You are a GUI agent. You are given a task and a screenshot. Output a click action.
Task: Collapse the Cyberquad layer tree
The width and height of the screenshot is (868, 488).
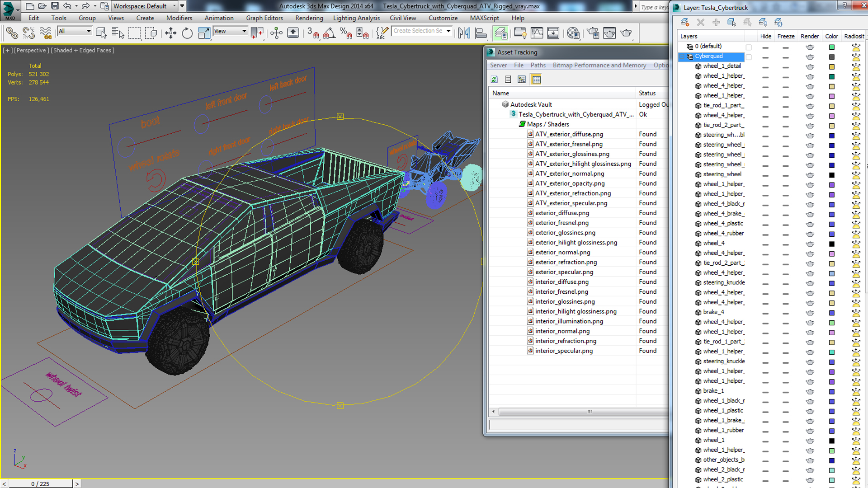[682, 56]
